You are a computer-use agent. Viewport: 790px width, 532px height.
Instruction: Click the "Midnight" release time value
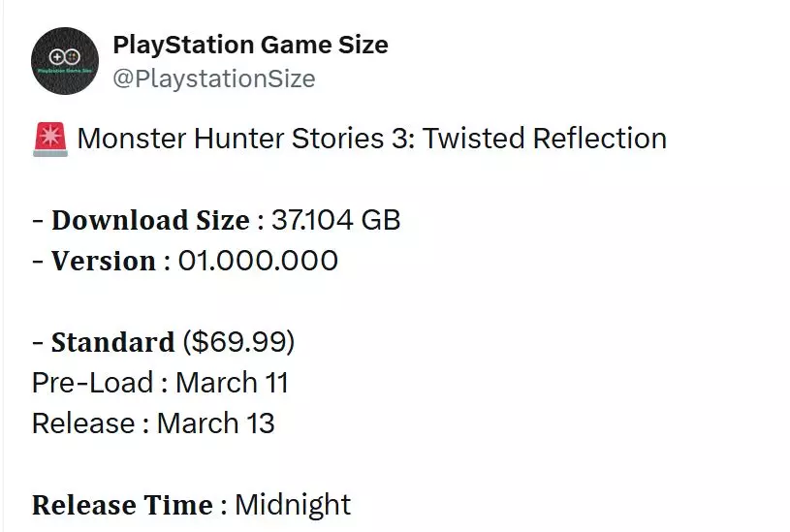(x=293, y=505)
